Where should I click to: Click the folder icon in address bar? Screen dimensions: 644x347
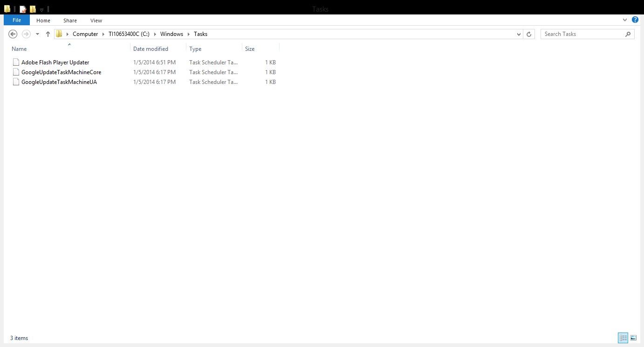59,34
